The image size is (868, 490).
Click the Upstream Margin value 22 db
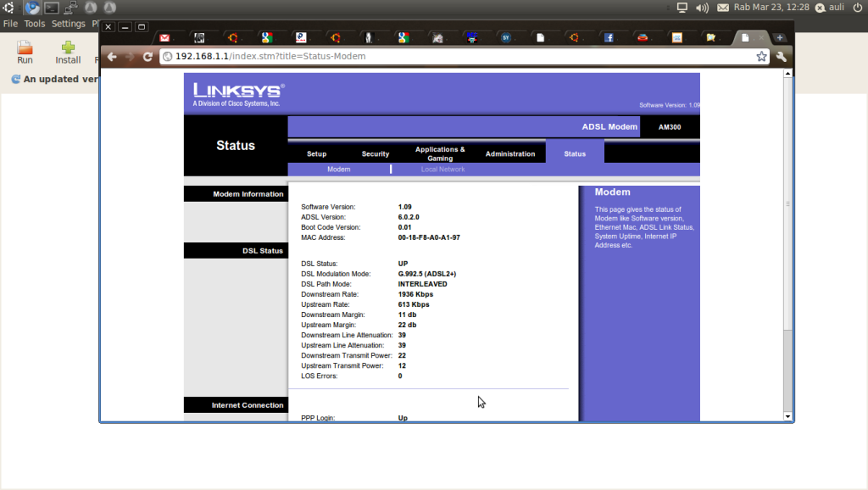pyautogui.click(x=408, y=325)
